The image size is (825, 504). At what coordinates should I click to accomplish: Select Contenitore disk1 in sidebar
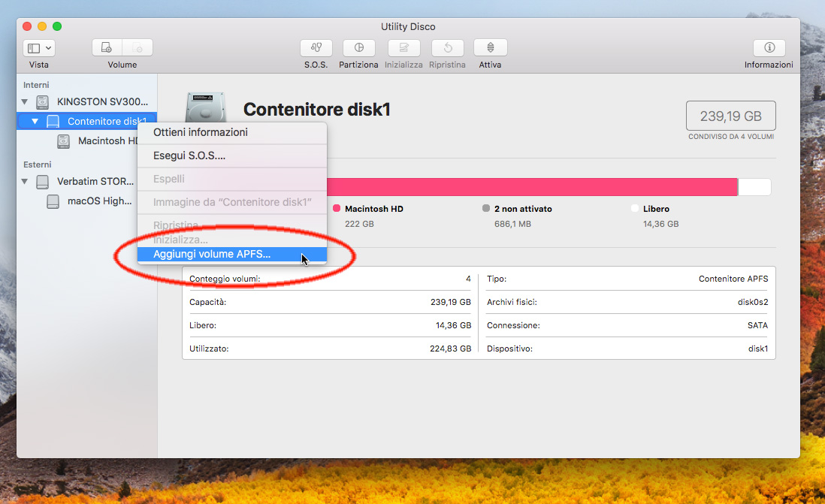[87, 121]
